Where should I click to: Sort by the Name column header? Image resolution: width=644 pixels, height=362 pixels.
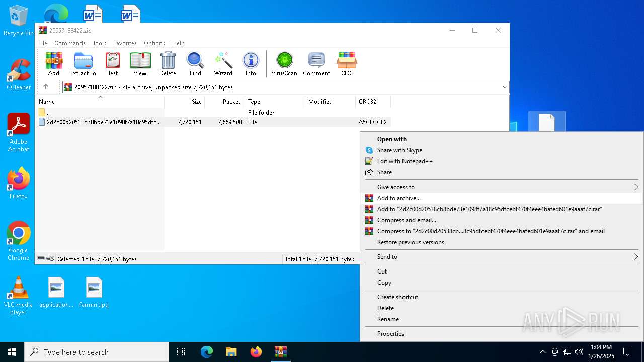click(100, 102)
